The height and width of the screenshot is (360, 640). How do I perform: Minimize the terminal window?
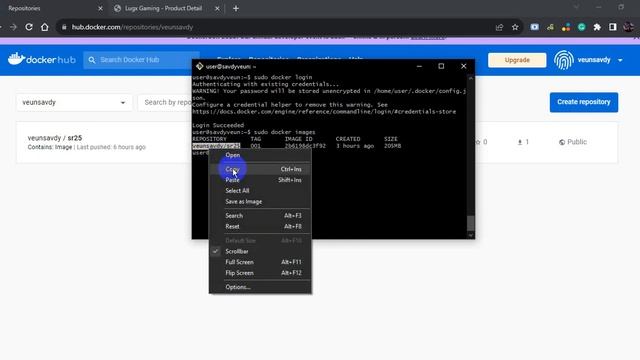[x=419, y=66]
